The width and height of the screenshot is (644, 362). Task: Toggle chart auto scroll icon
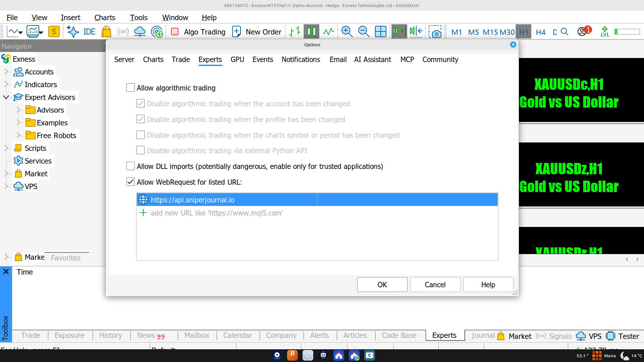click(399, 32)
